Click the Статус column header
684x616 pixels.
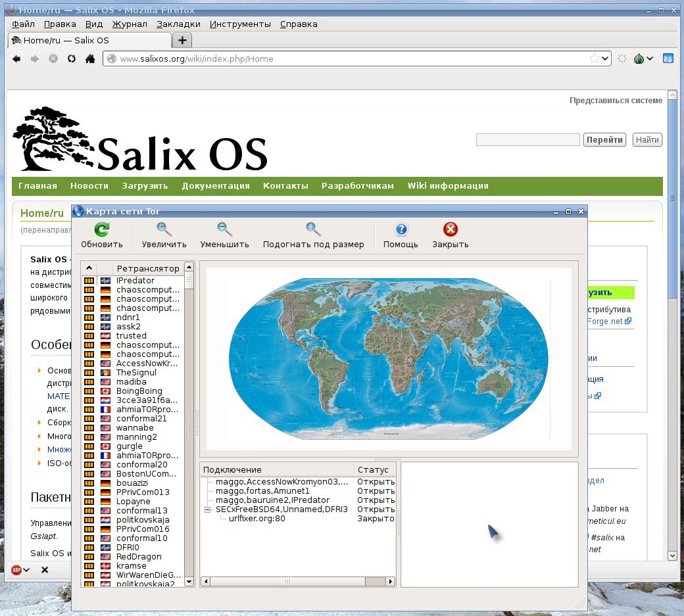point(374,469)
